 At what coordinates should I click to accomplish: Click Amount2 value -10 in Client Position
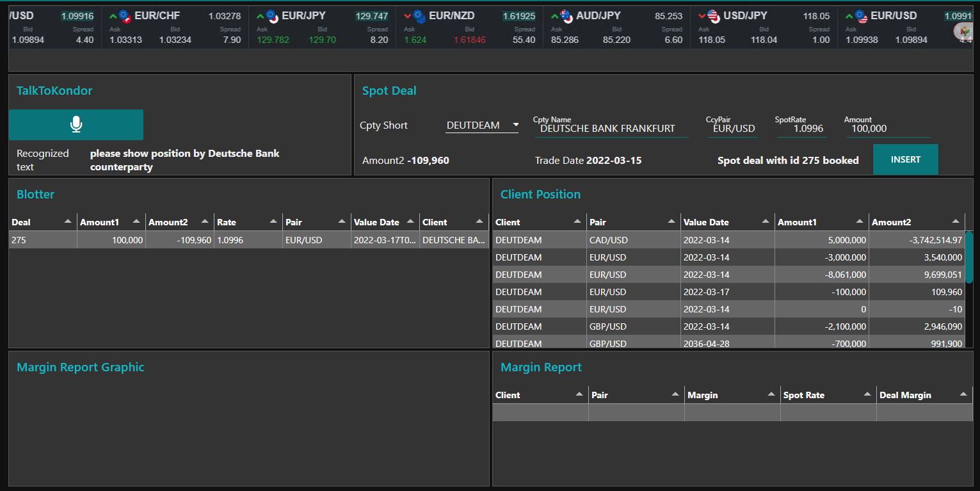pyautogui.click(x=955, y=309)
